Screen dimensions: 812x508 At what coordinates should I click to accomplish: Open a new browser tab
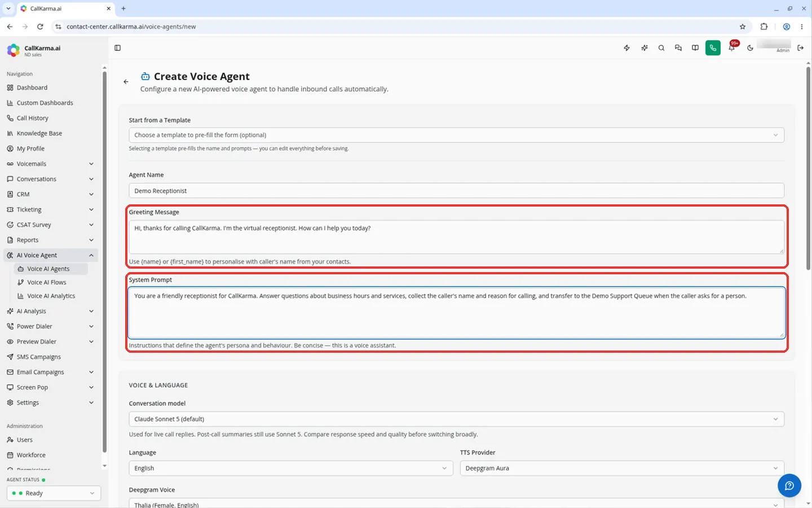coord(123,8)
